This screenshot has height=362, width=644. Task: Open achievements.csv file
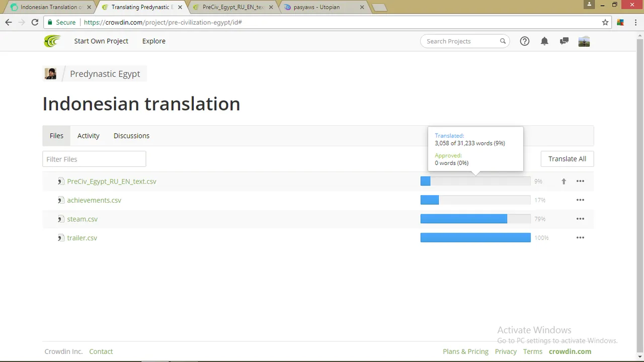click(x=94, y=200)
